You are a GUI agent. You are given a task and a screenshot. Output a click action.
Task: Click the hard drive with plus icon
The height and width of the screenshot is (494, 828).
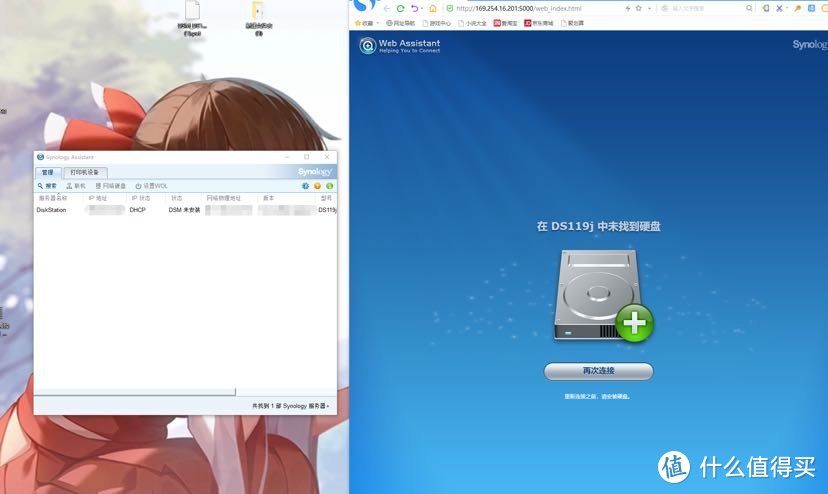click(604, 296)
